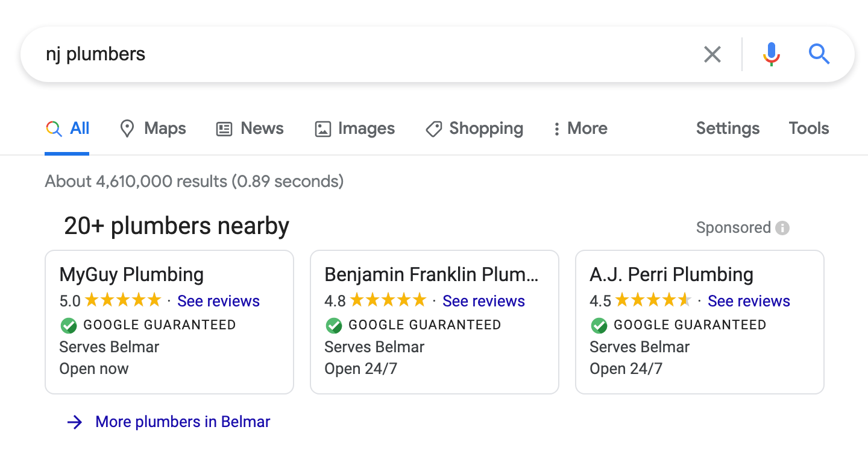The height and width of the screenshot is (456, 868).
Task: Open the More search categories menu
Action: [x=580, y=128]
